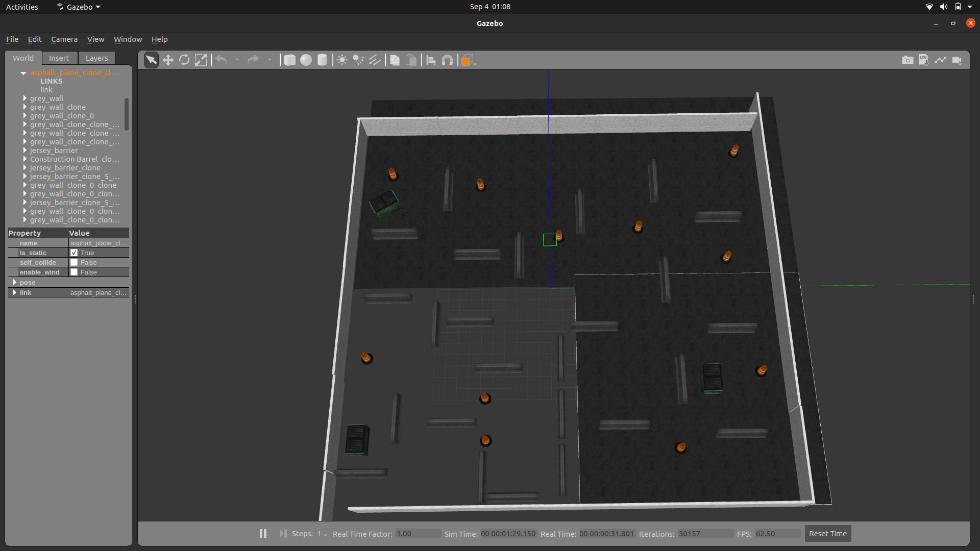Select the scale mode tool
The height and width of the screenshot is (551, 980).
point(201,60)
